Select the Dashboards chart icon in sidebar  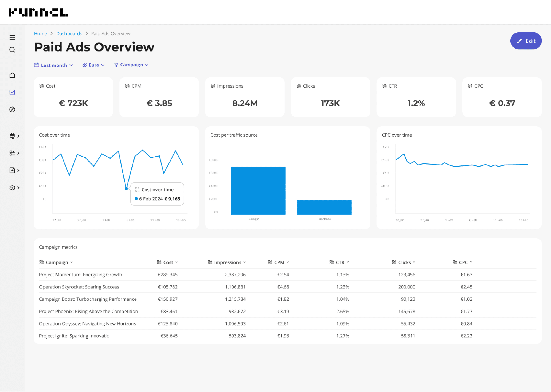[12, 92]
